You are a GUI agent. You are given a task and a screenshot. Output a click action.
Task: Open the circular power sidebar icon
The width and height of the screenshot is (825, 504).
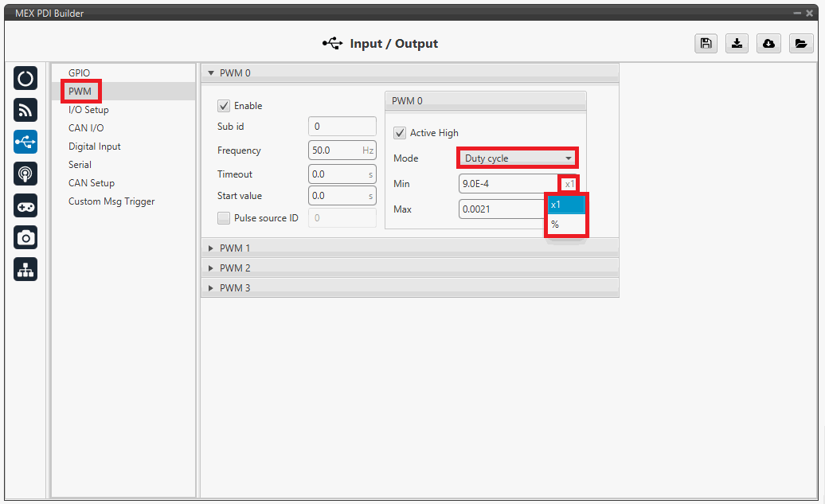25,79
